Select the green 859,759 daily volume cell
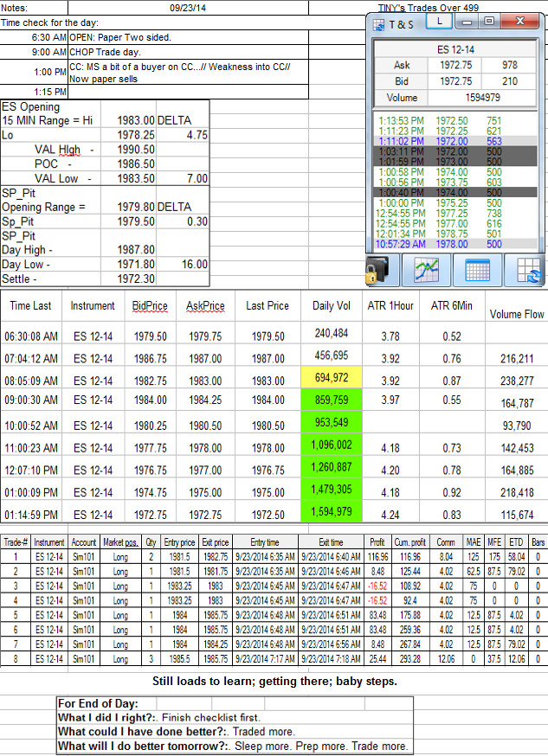This screenshot has width=548, height=756. pyautogui.click(x=332, y=400)
